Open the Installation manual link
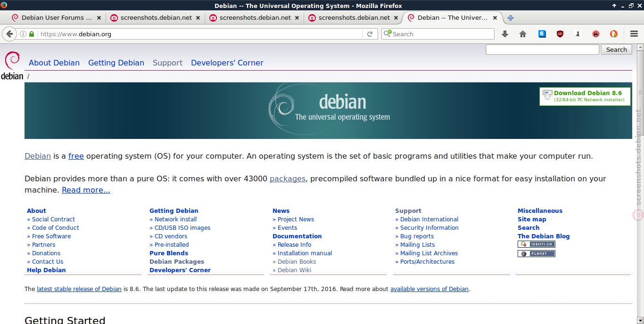Image resolution: width=644 pixels, height=324 pixels. pyautogui.click(x=305, y=253)
